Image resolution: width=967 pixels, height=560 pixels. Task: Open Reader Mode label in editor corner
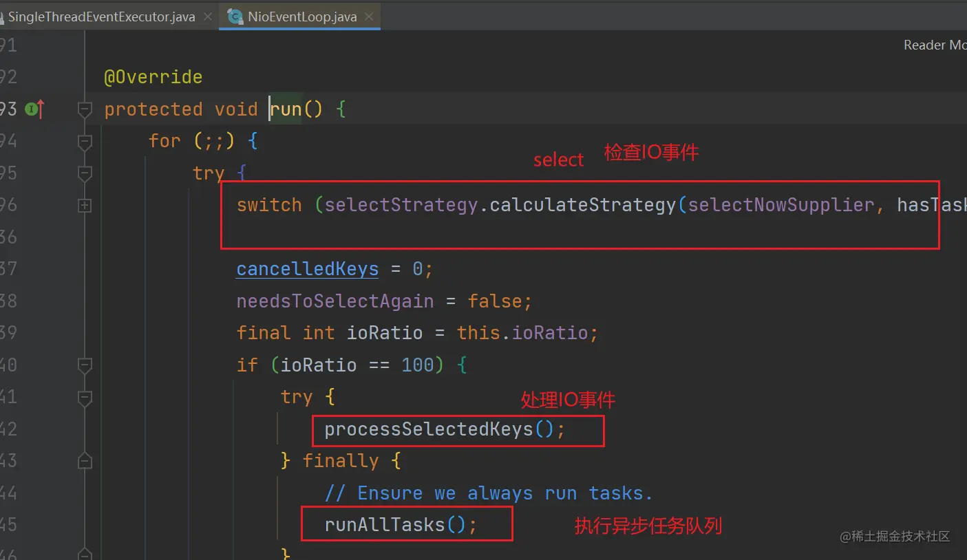click(x=935, y=45)
